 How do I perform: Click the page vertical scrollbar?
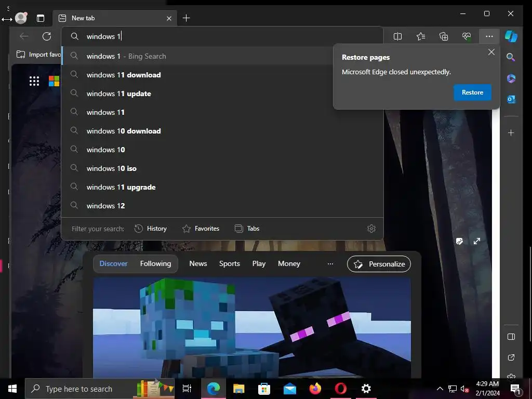(530, 295)
